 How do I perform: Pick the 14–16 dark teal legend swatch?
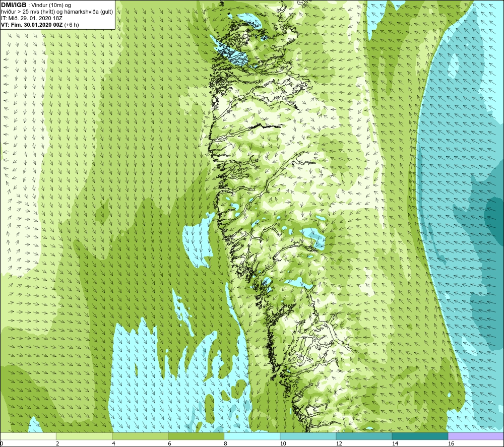pos(420,436)
